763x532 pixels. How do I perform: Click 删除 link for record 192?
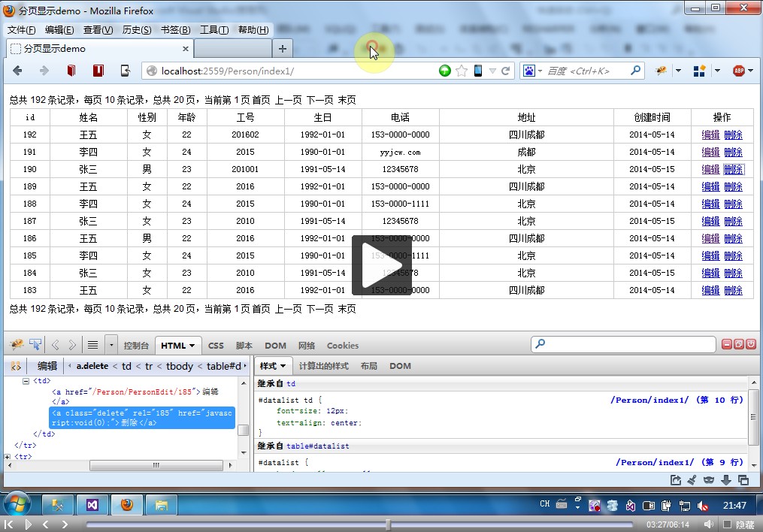(x=733, y=135)
